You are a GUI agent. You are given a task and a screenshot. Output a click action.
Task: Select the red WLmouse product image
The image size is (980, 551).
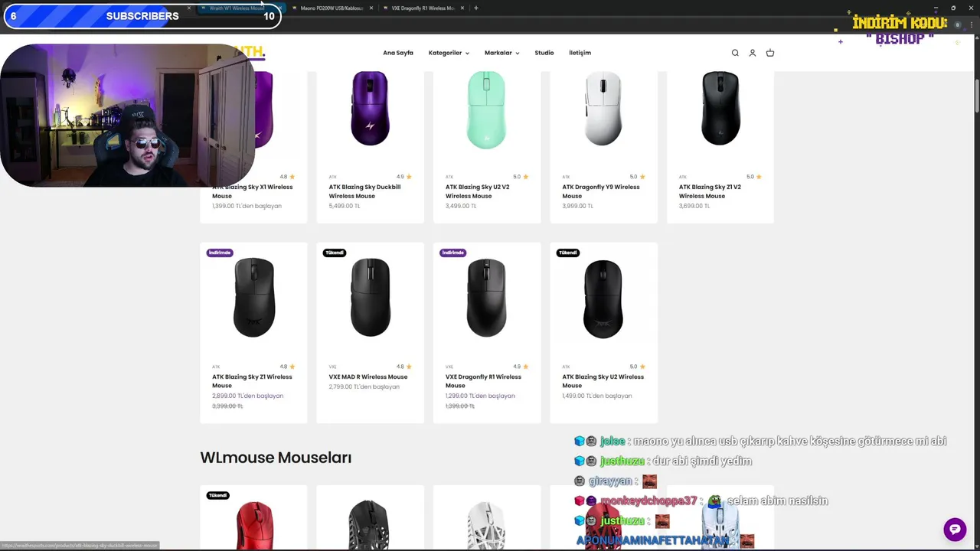(x=253, y=525)
